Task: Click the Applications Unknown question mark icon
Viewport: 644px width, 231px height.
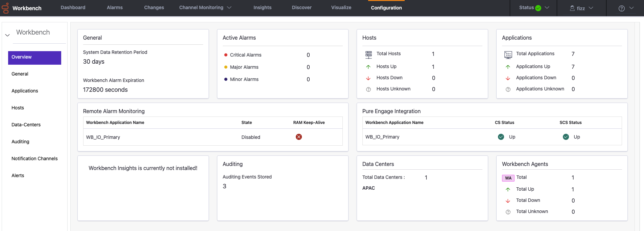Action: point(508,89)
